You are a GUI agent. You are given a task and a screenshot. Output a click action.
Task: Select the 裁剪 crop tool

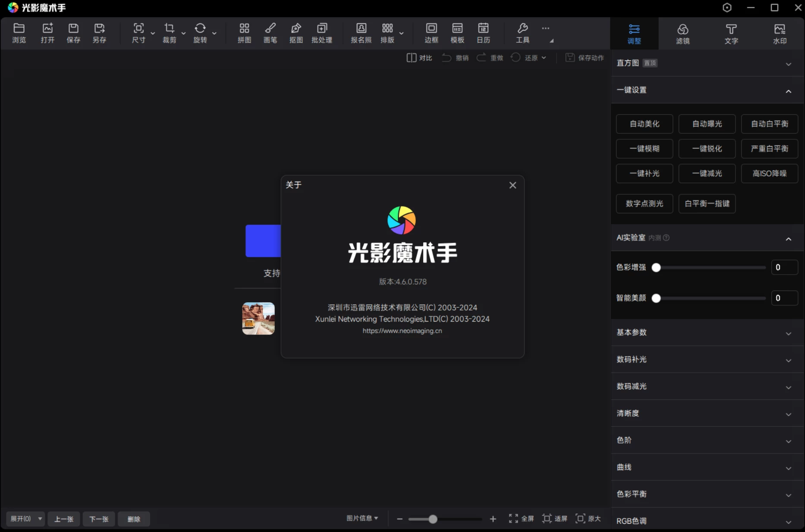[169, 33]
